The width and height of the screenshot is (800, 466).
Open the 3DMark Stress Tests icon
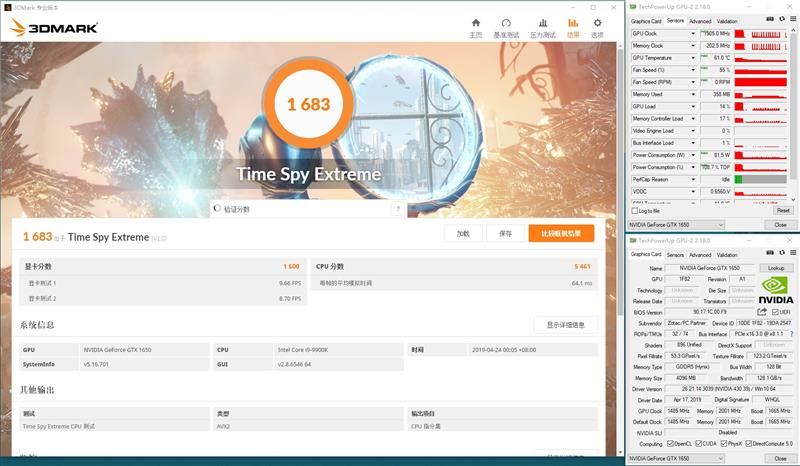pyautogui.click(x=543, y=23)
